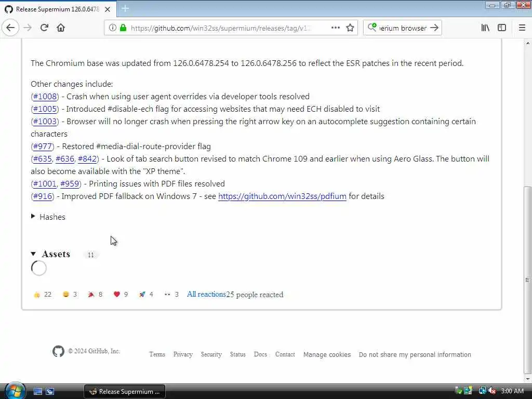Image resolution: width=532 pixels, height=399 pixels.
Task: Bookmark this page with the star
Action: click(x=350, y=28)
